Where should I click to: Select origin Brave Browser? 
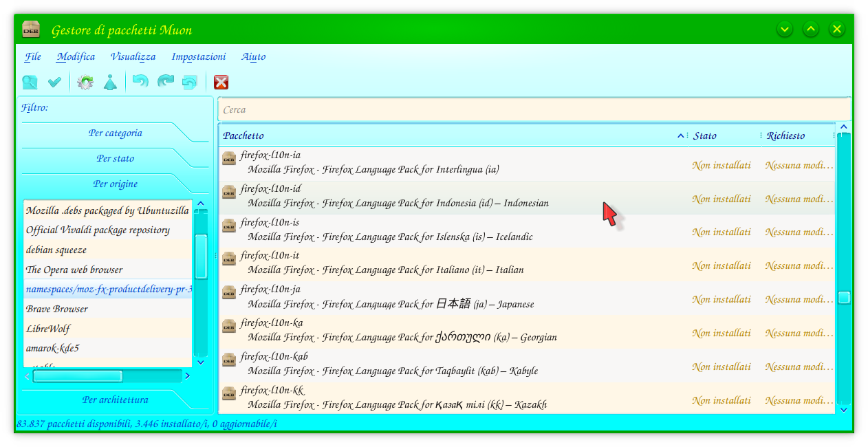point(107,309)
